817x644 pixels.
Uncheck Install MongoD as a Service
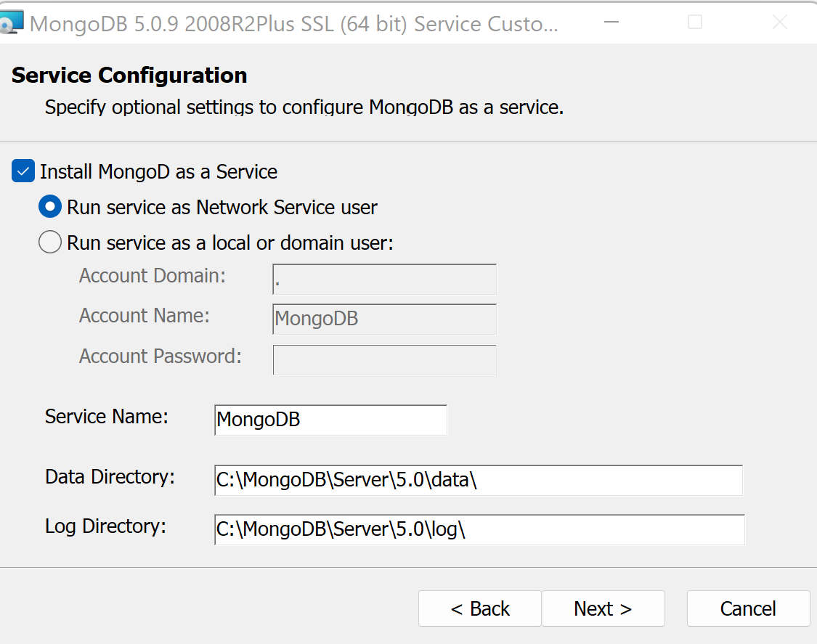23,172
